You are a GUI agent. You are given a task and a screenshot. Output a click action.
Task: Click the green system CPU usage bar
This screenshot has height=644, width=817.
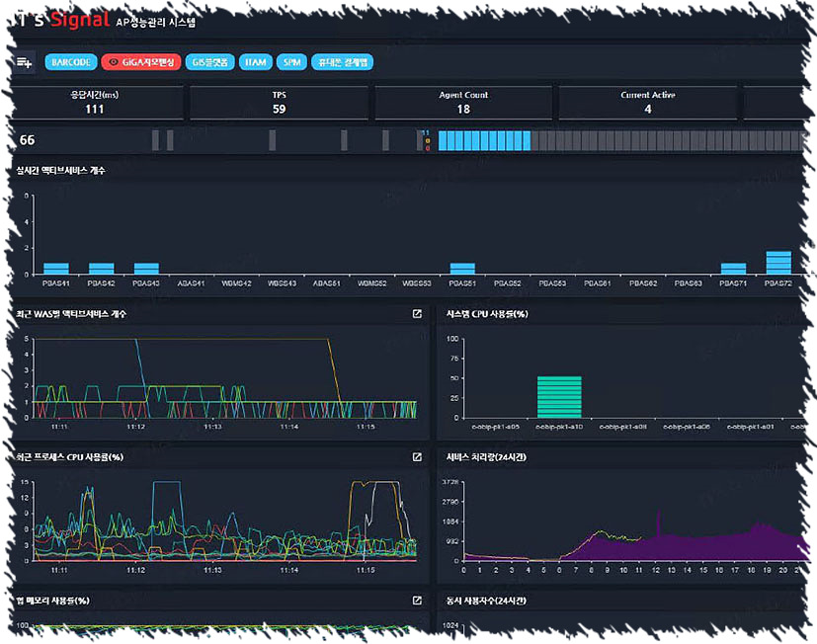point(559,397)
